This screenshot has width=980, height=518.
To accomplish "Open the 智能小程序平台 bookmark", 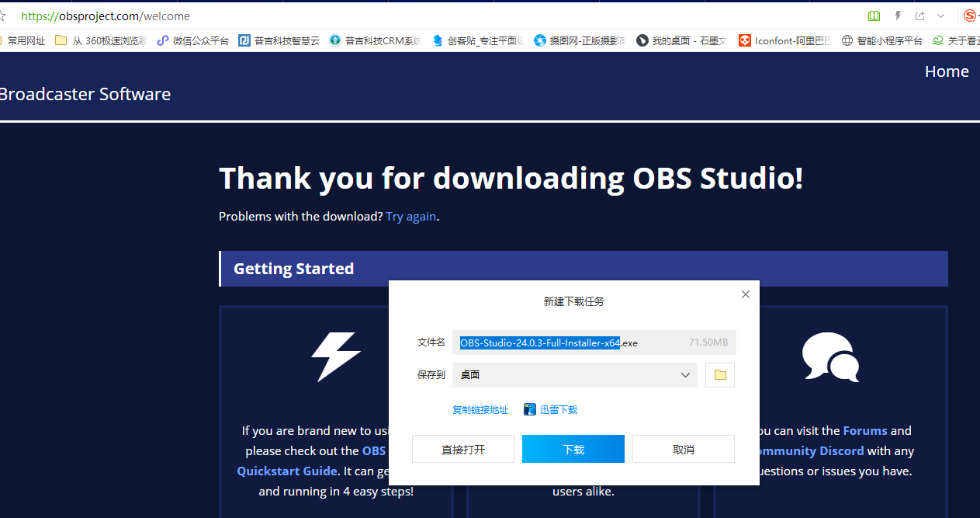I will [x=882, y=41].
